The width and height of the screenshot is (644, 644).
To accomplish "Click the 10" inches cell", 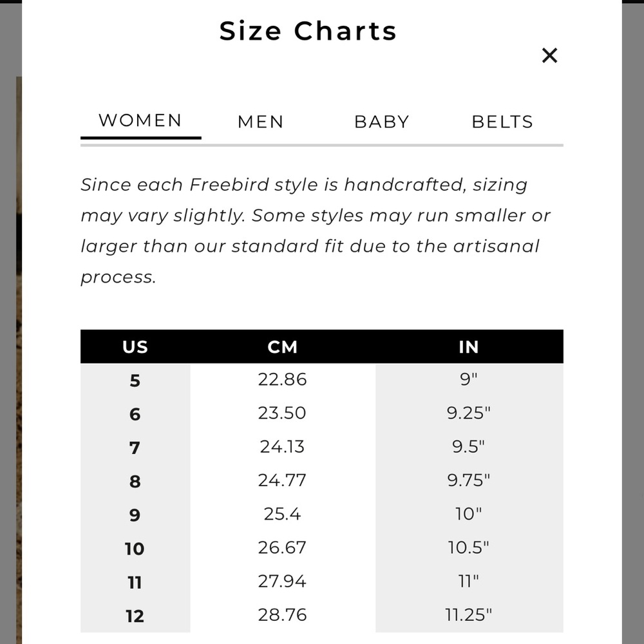I will coord(468,514).
